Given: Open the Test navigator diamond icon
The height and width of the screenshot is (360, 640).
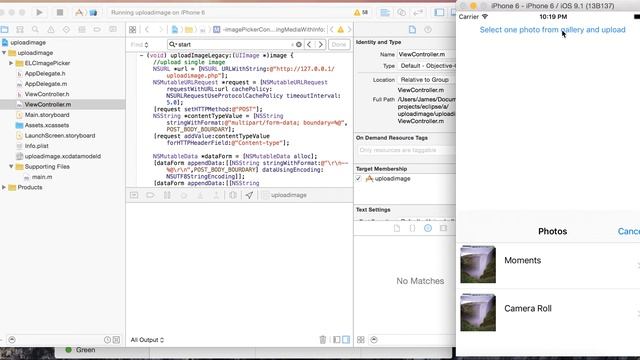Looking at the screenshot, I should click(x=66, y=29).
